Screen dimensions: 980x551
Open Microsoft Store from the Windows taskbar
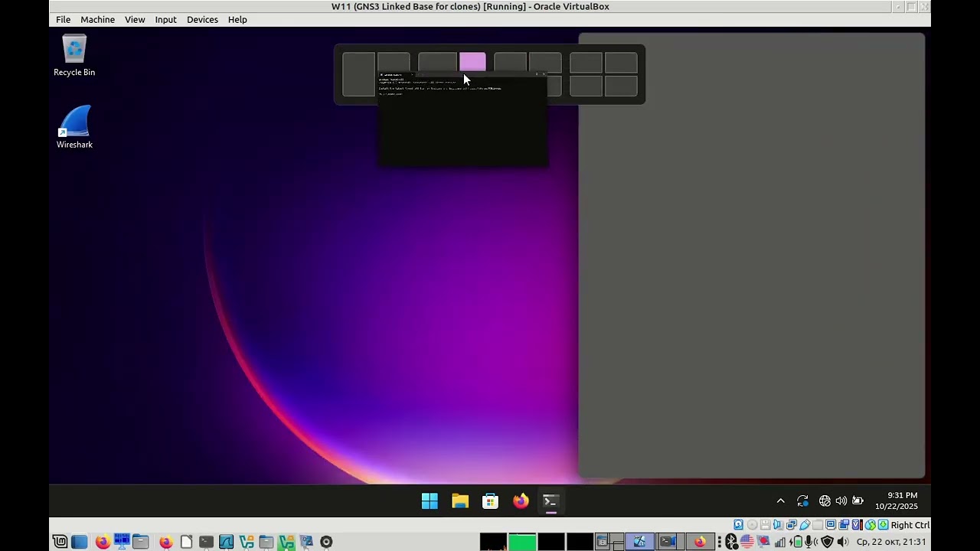click(x=490, y=501)
